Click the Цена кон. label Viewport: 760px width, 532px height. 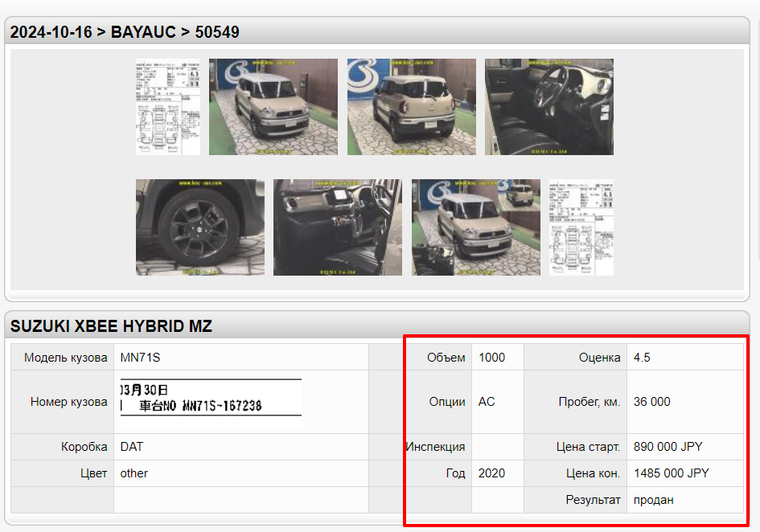pos(594,473)
